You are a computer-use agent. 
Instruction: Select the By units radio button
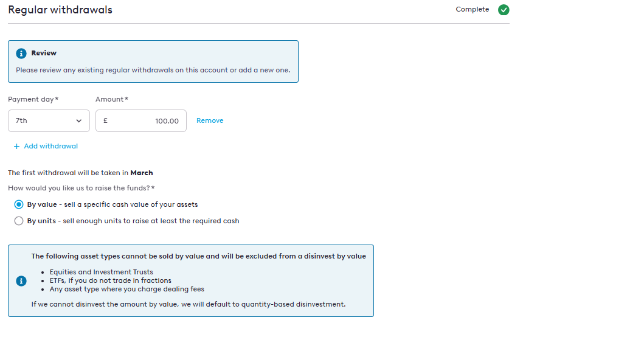(19, 221)
